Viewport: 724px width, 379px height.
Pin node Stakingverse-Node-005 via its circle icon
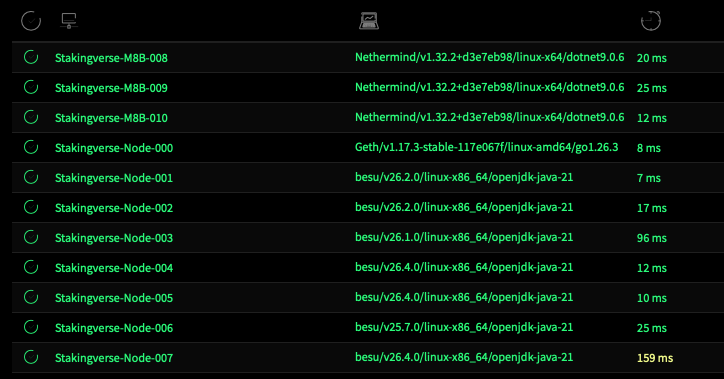(31, 297)
